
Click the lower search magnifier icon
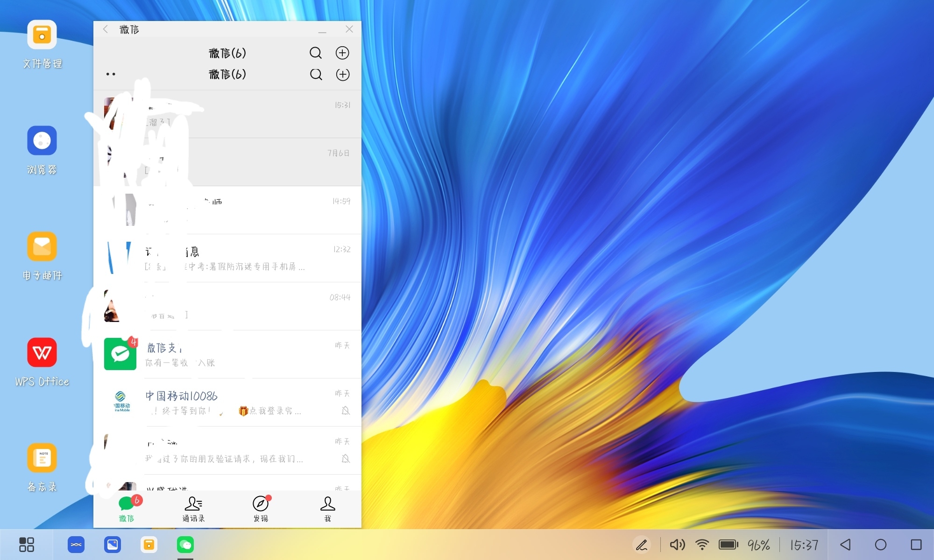316,74
